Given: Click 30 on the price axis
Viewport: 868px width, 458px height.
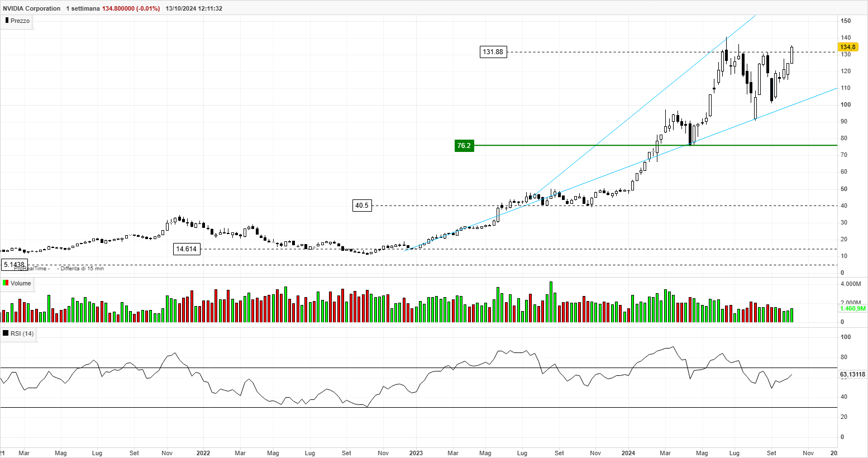Looking at the screenshot, I should coord(844,222).
